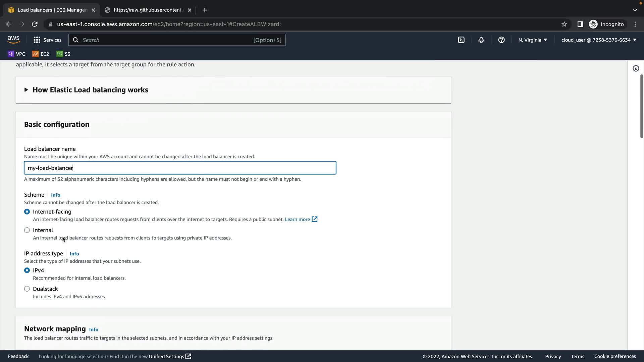Open AWS CloudShell icon
The width and height of the screenshot is (644, 362).
461,40
